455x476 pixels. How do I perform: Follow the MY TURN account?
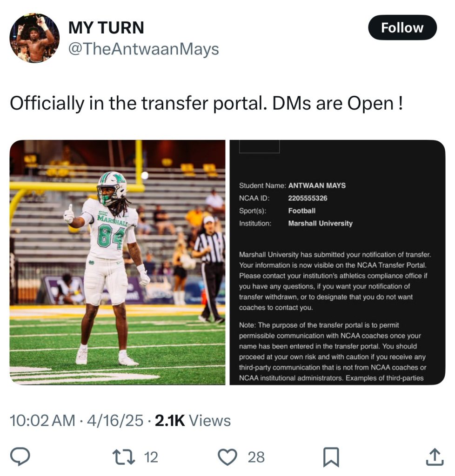[x=402, y=27]
